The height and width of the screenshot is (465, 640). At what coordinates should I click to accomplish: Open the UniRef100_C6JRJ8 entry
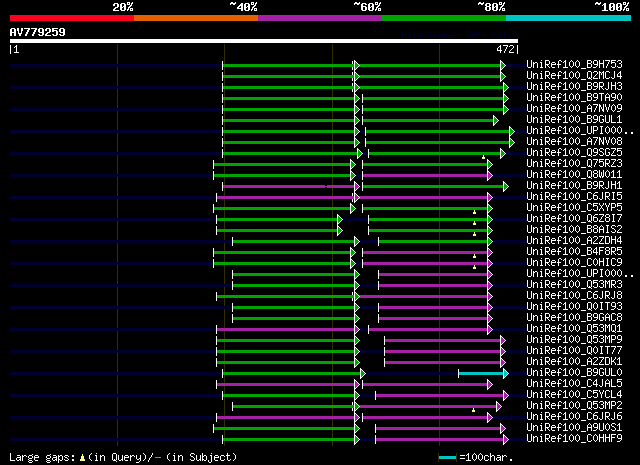tap(574, 296)
